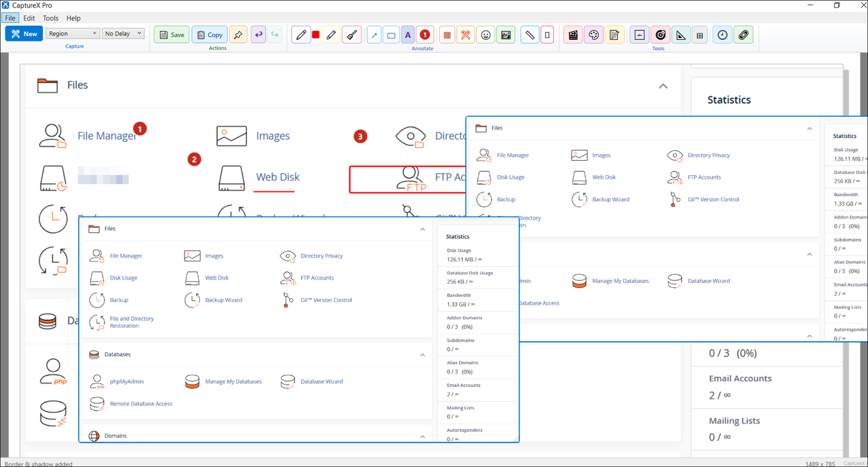Viewport: 868px width, 467px height.
Task: Click the 'Tools' toolbar group label
Action: click(x=658, y=48)
